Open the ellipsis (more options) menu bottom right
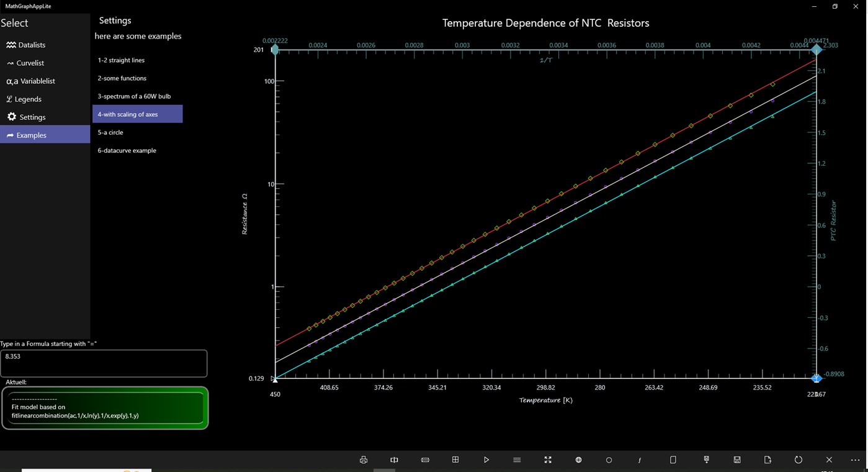Image resolution: width=868 pixels, height=472 pixels. click(x=856, y=460)
